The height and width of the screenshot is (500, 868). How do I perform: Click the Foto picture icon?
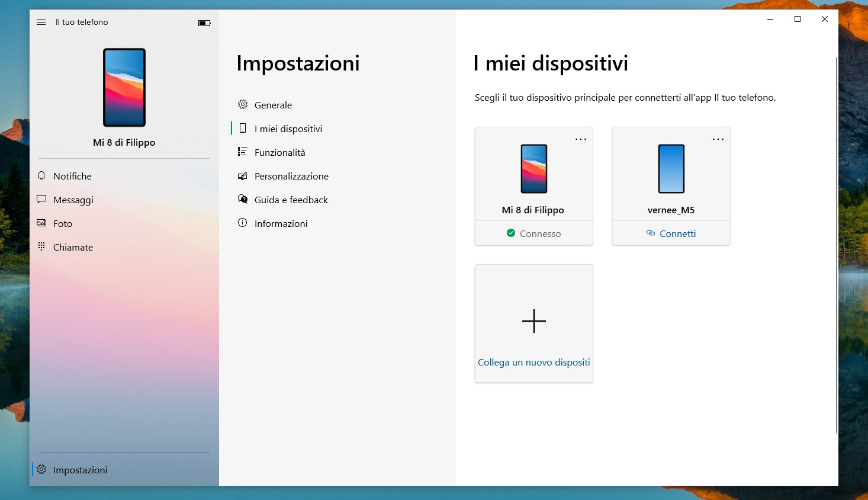click(x=41, y=223)
